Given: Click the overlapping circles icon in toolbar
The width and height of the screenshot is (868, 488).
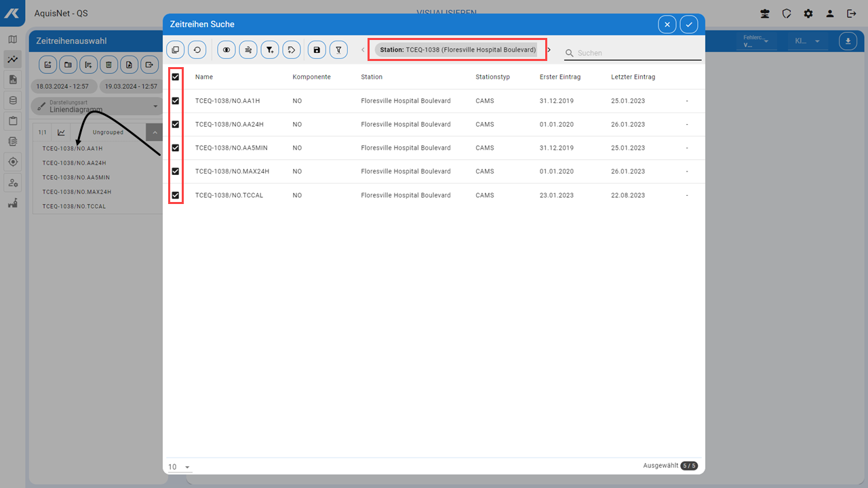Looking at the screenshot, I should click(226, 49).
